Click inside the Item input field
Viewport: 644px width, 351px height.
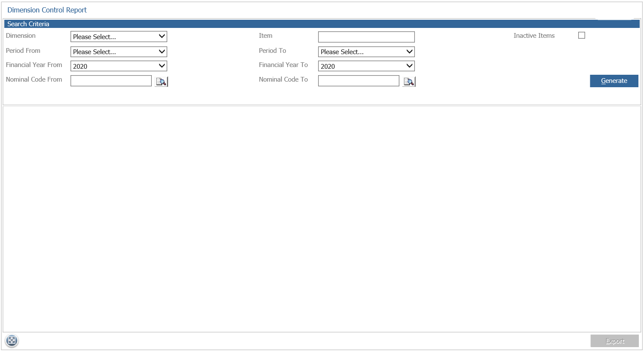point(366,37)
